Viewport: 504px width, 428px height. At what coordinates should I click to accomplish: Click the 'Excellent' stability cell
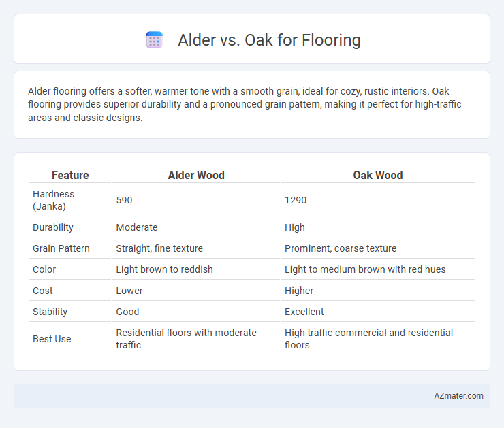304,312
